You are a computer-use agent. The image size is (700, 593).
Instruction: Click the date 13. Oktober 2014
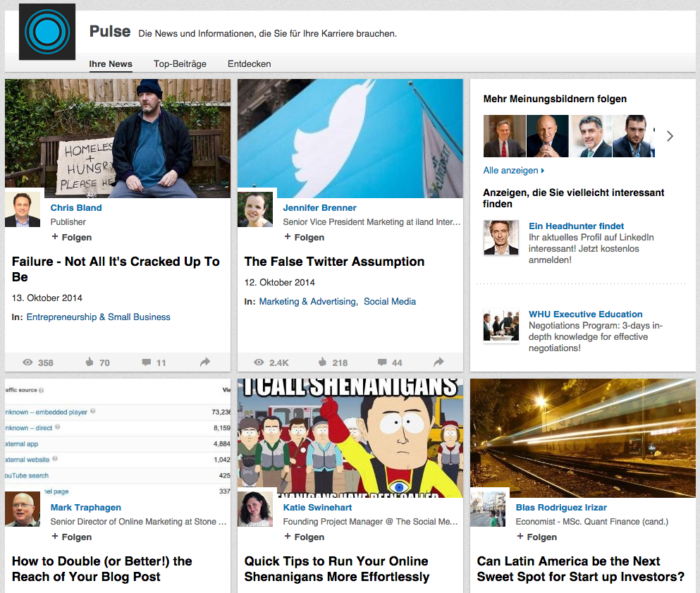[47, 298]
